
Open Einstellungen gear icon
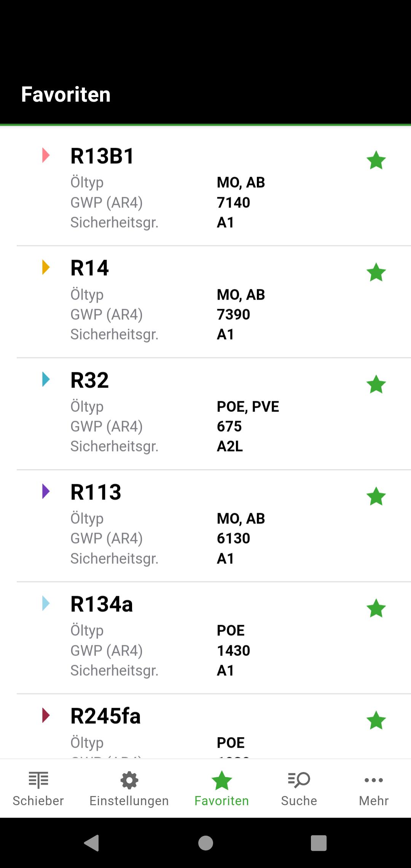[129, 780]
